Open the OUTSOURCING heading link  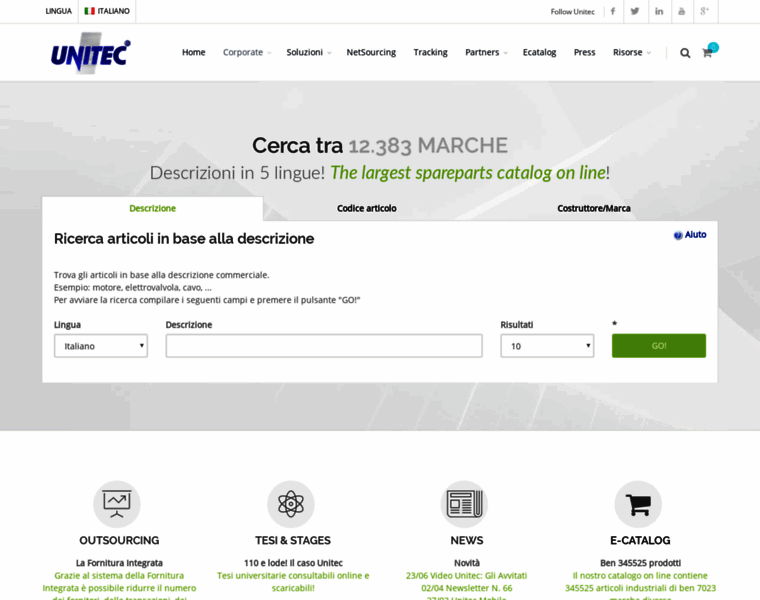pyautogui.click(x=119, y=540)
